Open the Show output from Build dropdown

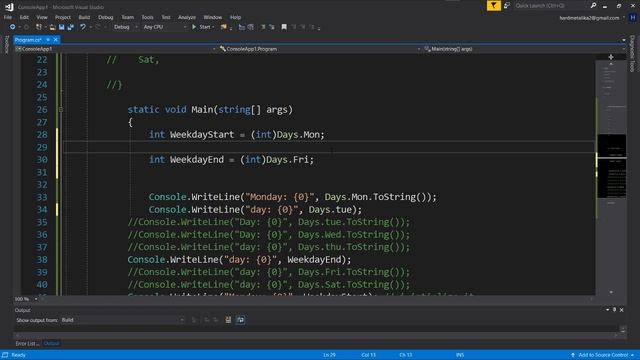tap(122, 320)
